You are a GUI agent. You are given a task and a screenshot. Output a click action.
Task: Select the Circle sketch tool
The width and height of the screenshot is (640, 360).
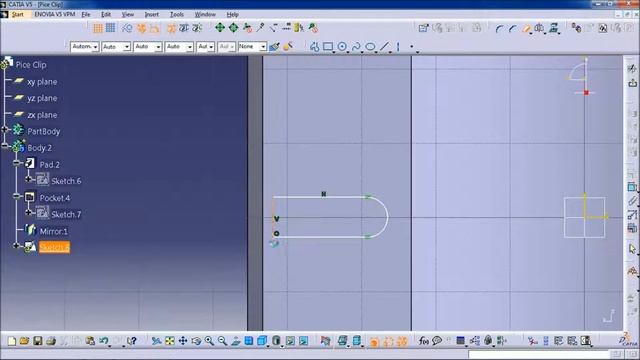click(342, 47)
